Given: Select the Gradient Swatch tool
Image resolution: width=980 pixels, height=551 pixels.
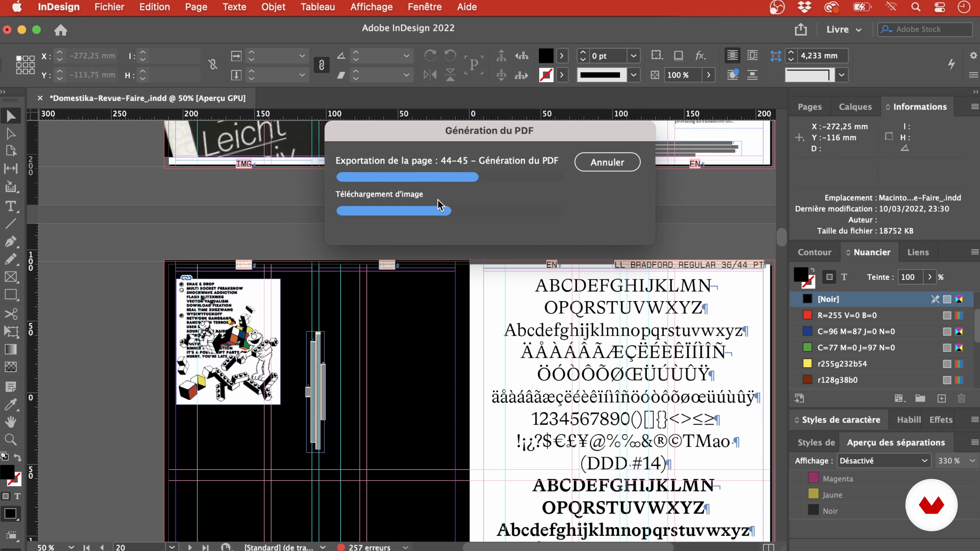Looking at the screenshot, I should [x=11, y=349].
